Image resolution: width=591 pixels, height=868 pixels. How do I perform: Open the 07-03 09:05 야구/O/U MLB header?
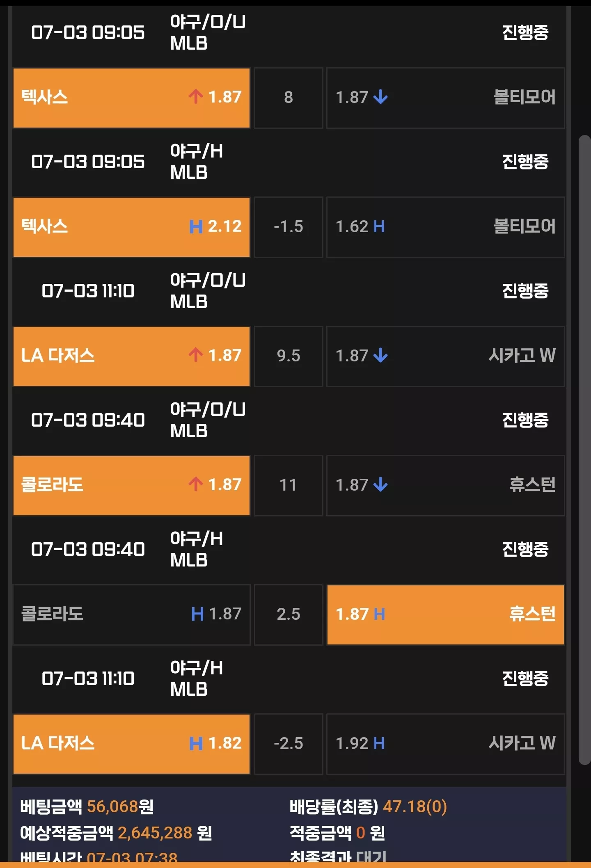click(289, 33)
